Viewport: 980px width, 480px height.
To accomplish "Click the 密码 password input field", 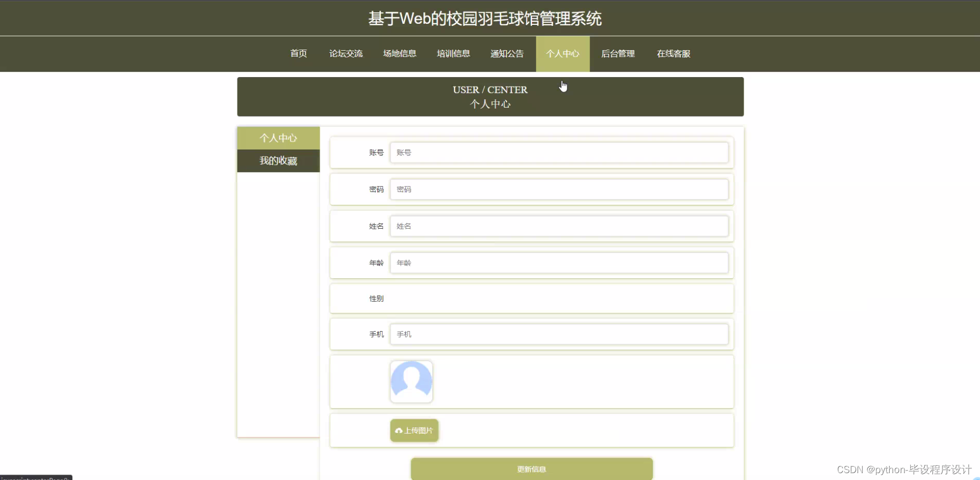I will 559,189.
